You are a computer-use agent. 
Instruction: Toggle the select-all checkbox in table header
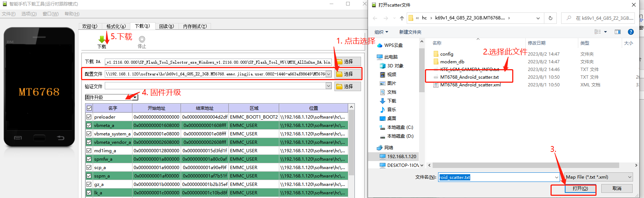point(89,108)
